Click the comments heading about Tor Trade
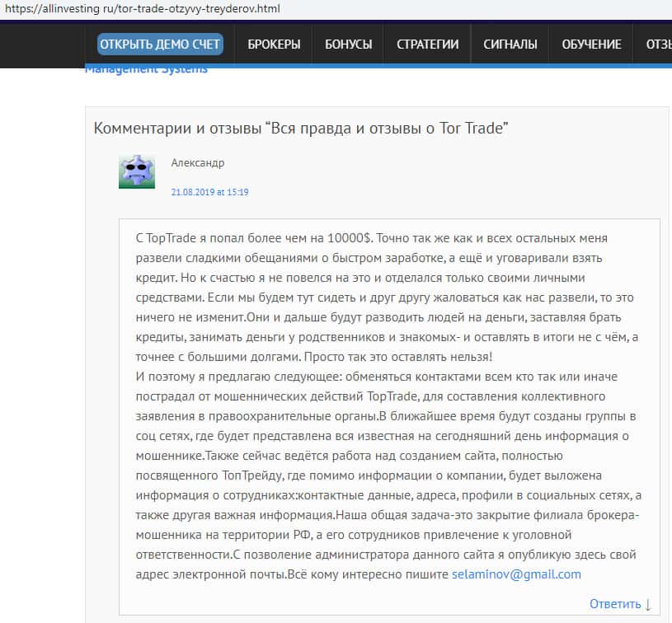This screenshot has height=623, width=672. pos(301,128)
